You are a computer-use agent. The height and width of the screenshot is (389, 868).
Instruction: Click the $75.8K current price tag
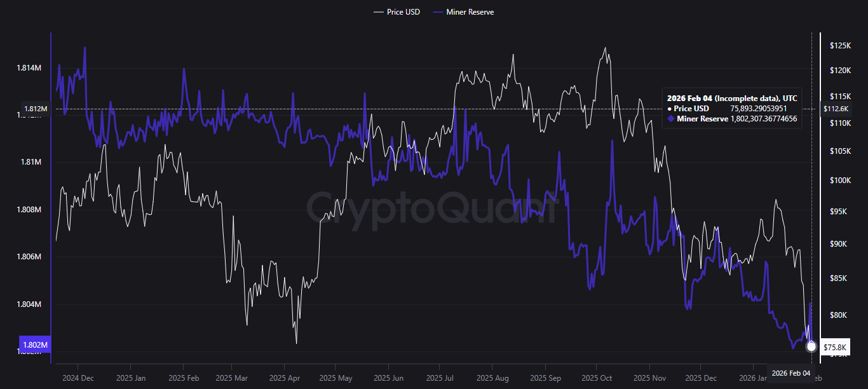[x=834, y=348]
